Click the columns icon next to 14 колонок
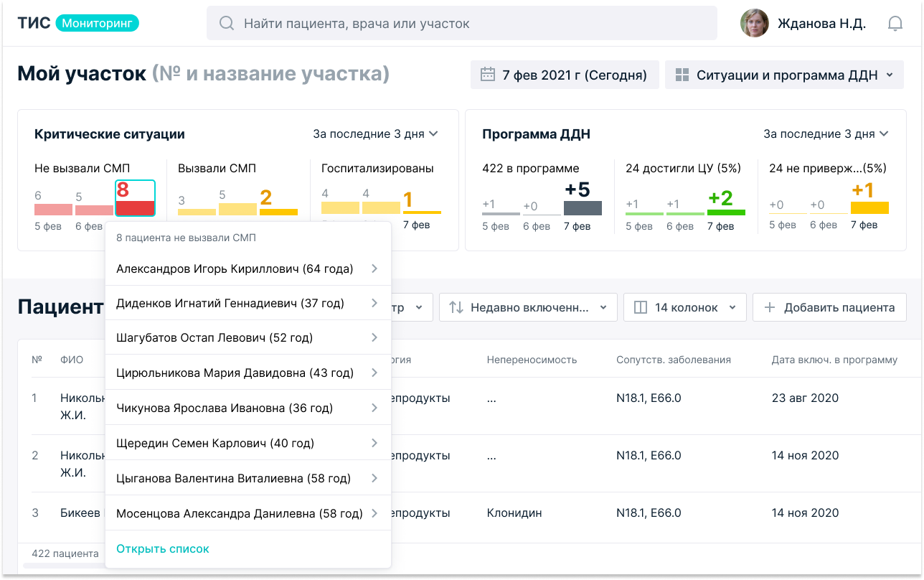This screenshot has width=924, height=580. coord(641,307)
